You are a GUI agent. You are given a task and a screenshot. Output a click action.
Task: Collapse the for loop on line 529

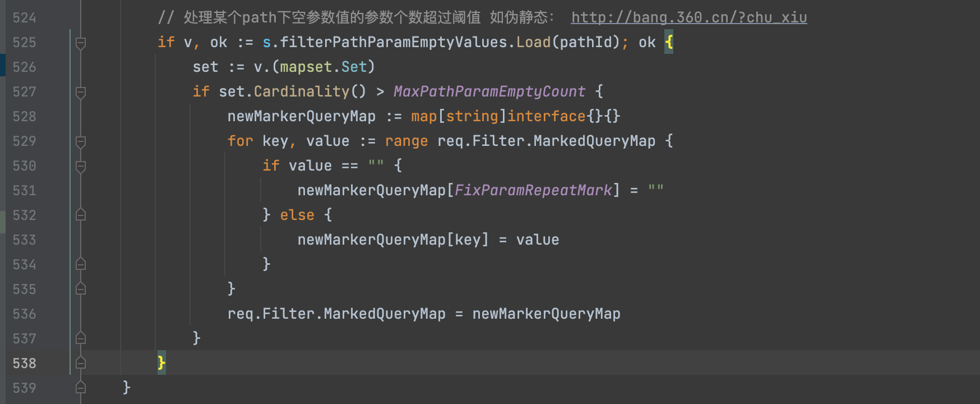[x=81, y=141]
